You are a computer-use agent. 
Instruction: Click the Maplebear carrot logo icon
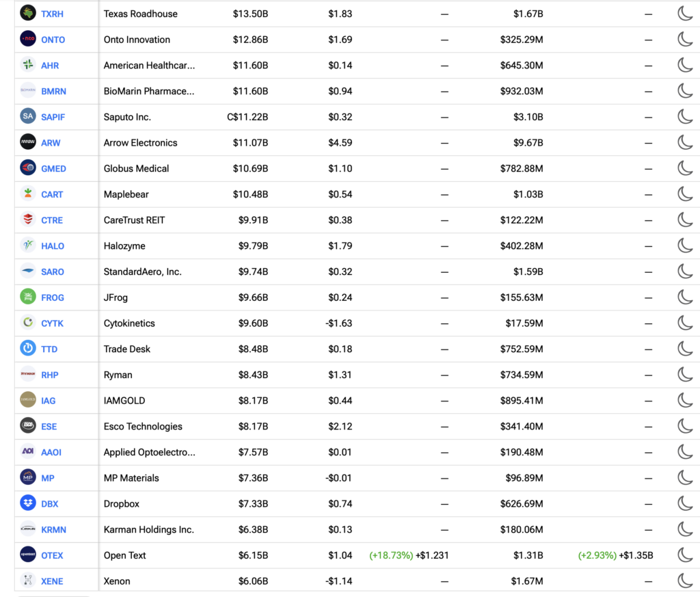[28, 194]
